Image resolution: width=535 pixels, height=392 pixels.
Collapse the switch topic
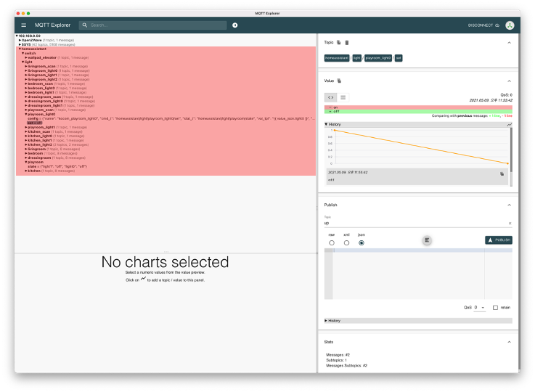[23, 54]
